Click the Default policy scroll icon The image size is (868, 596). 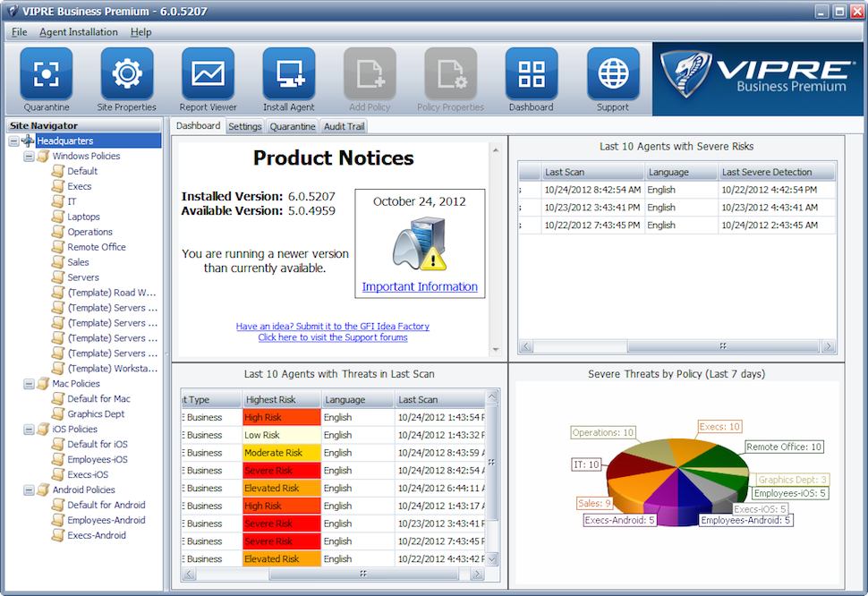[58, 171]
